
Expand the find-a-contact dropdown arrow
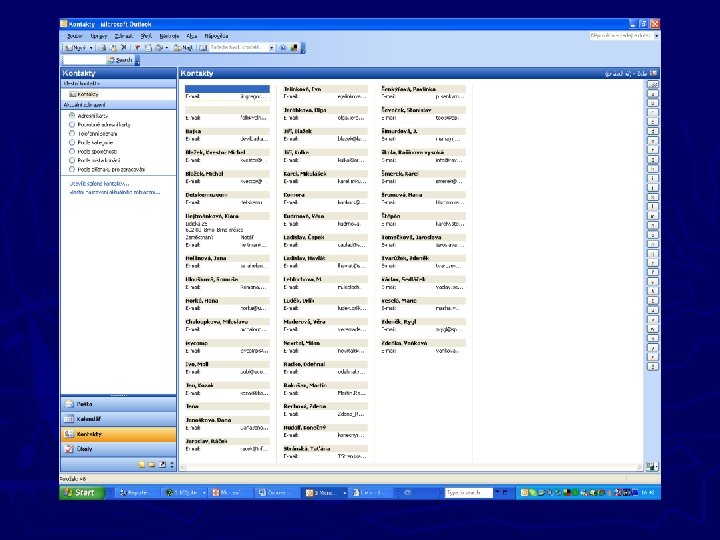point(271,48)
